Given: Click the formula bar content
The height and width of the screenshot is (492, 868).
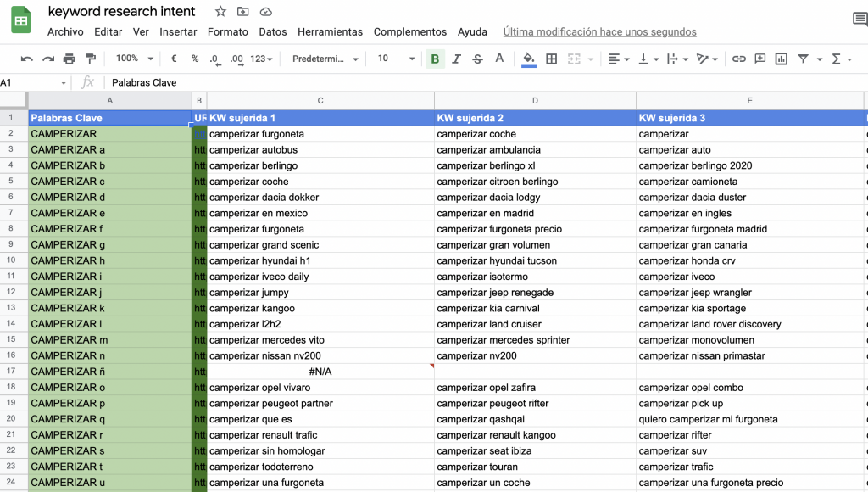Looking at the screenshot, I should [x=144, y=82].
